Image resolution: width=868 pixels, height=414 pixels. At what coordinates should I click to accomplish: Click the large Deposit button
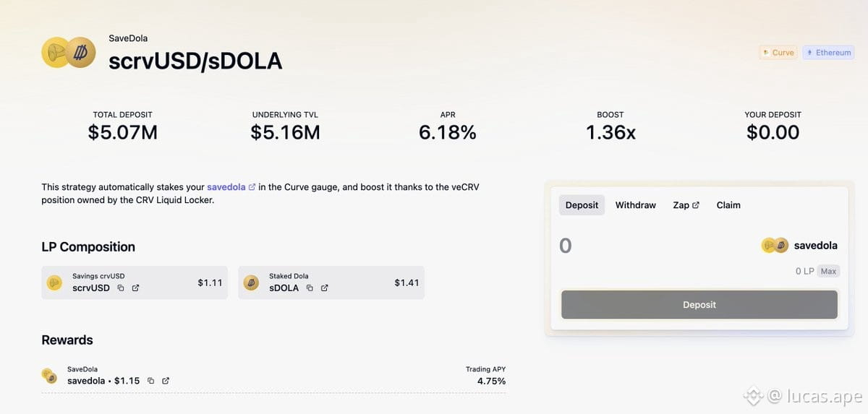coord(699,305)
